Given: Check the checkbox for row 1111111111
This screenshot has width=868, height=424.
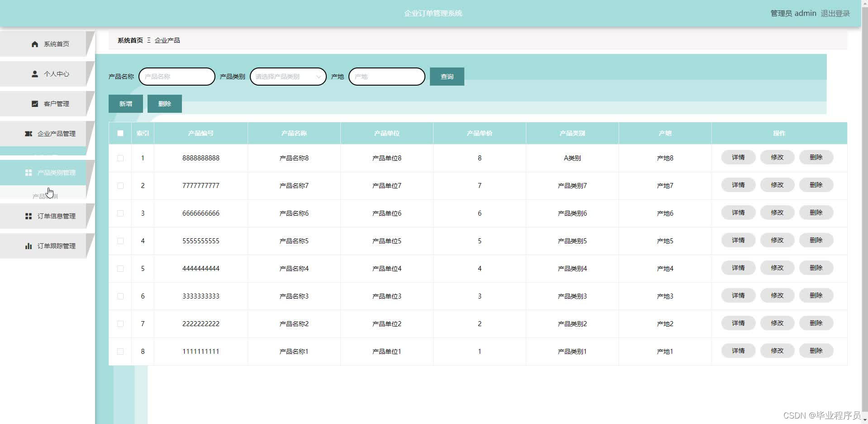Looking at the screenshot, I should (x=120, y=352).
